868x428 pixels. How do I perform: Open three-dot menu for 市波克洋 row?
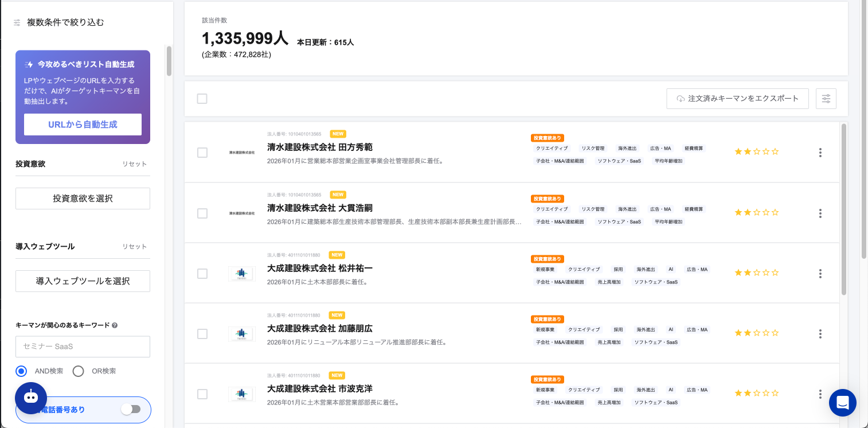pyautogui.click(x=820, y=394)
